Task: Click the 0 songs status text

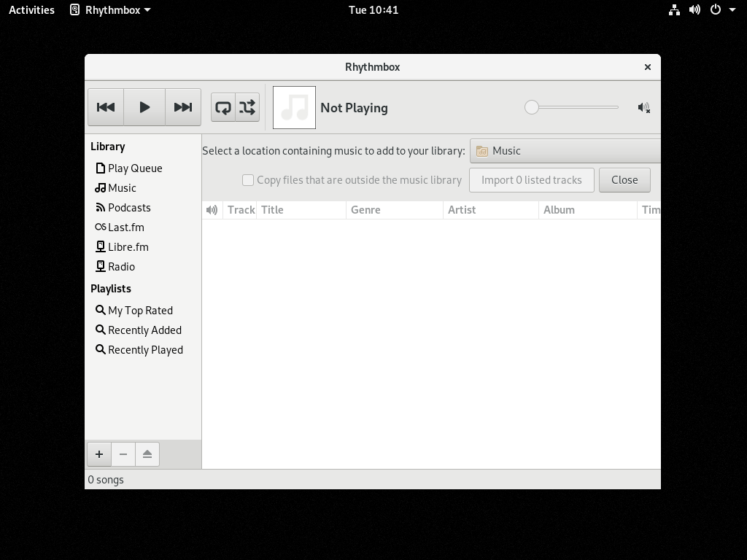Action: tap(106, 480)
